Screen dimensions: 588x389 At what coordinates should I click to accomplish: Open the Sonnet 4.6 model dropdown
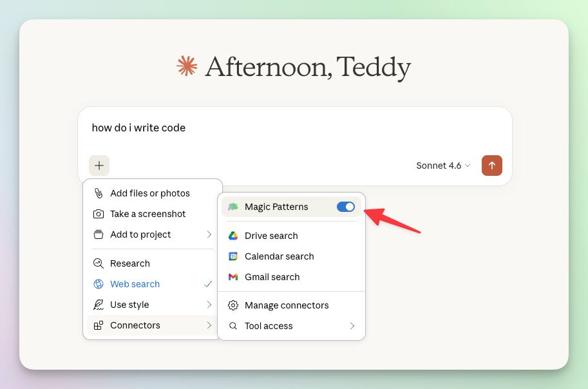(443, 166)
